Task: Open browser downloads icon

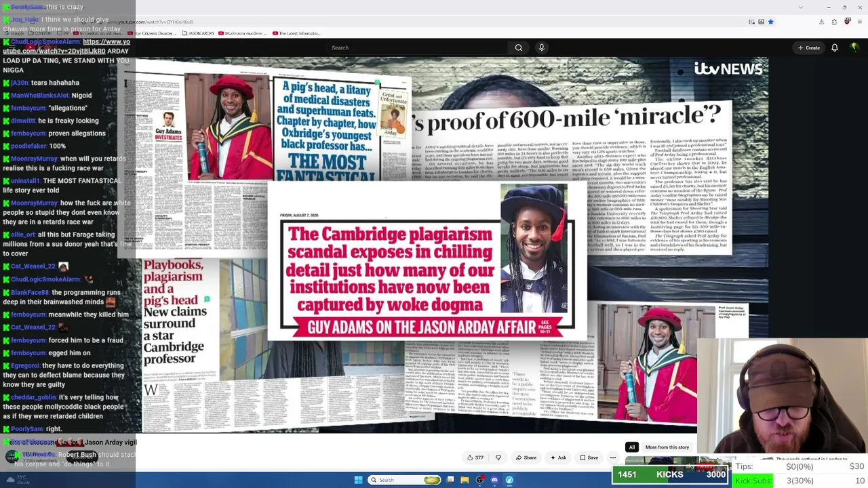Action: [821, 22]
